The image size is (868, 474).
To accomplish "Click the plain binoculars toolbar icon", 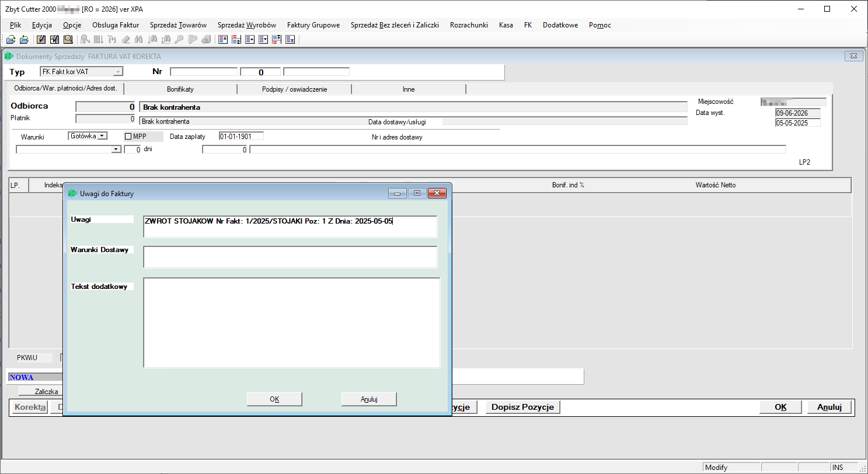I will tap(139, 40).
